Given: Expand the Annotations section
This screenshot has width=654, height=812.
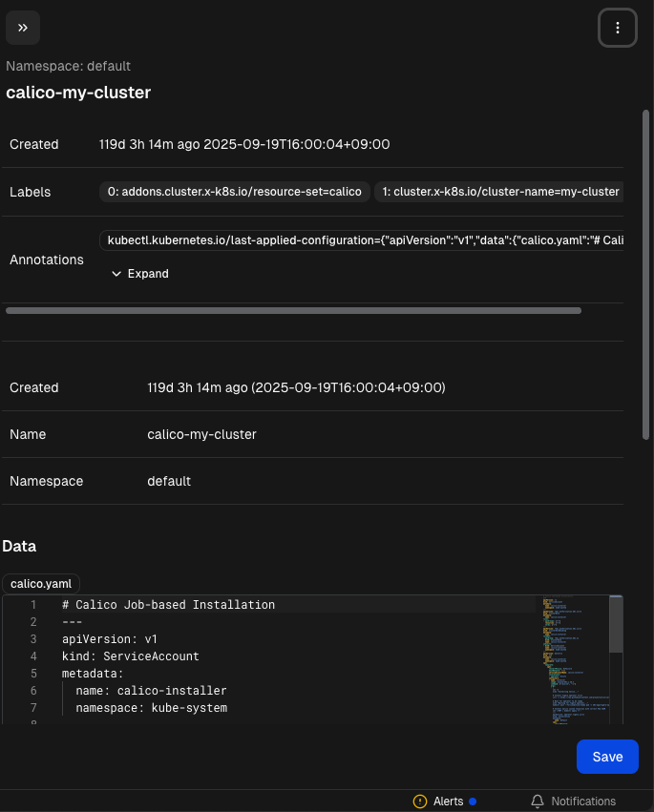Looking at the screenshot, I should (140, 274).
